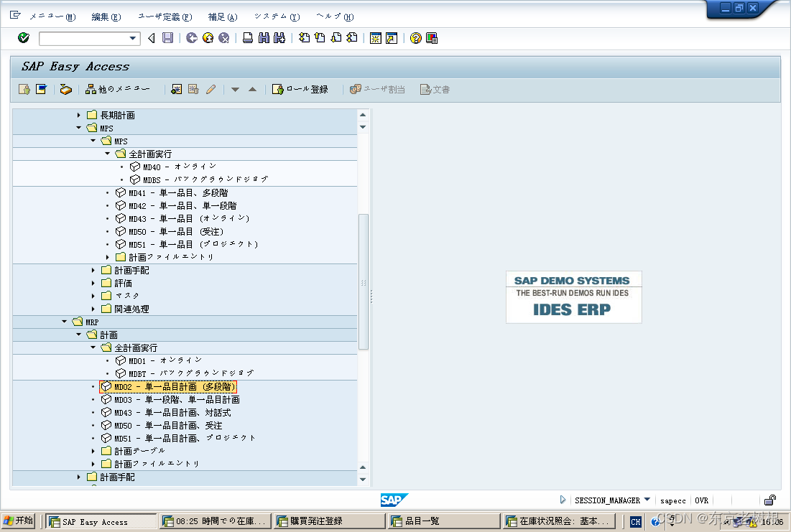Click the Change Favorites pencil icon
This screenshot has width=791, height=532.
[x=211, y=89]
